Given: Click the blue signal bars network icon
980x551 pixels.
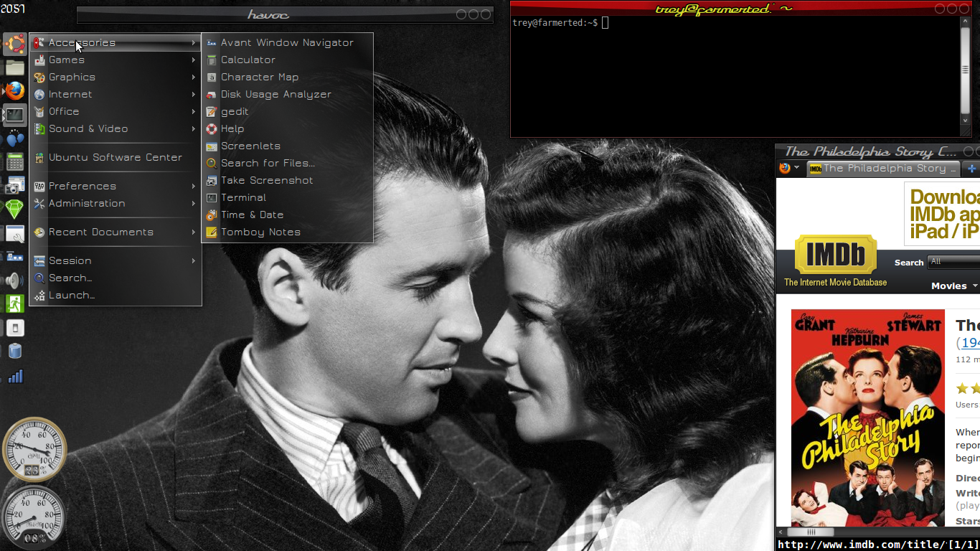Looking at the screenshot, I should (x=14, y=376).
